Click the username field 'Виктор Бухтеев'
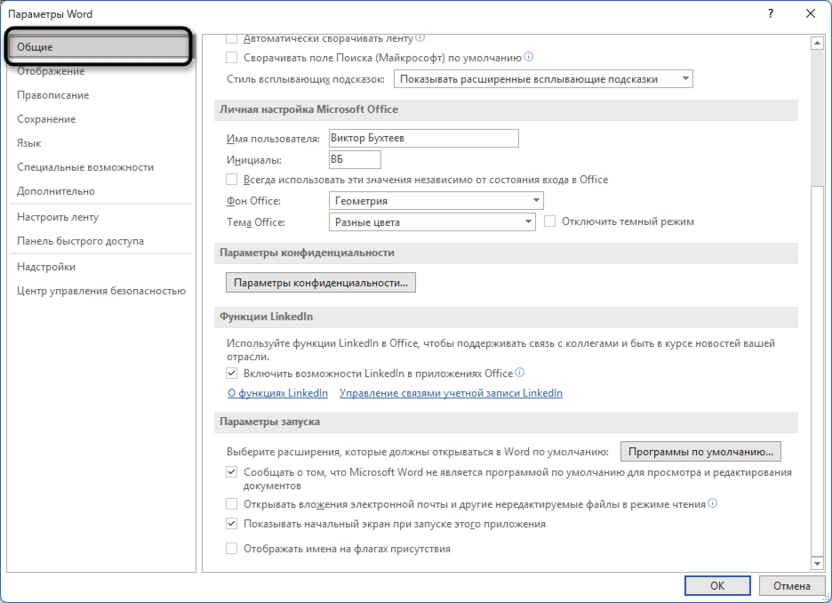The image size is (832, 603). coord(423,138)
